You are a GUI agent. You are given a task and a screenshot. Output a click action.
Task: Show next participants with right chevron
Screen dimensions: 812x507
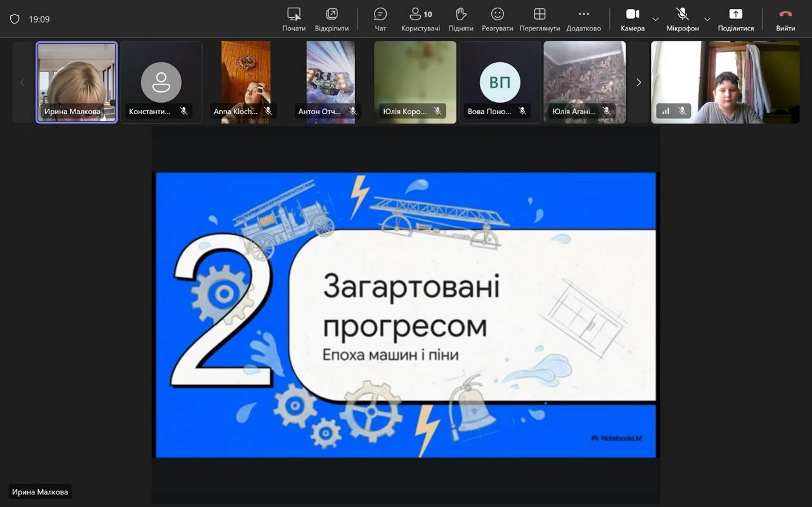638,82
